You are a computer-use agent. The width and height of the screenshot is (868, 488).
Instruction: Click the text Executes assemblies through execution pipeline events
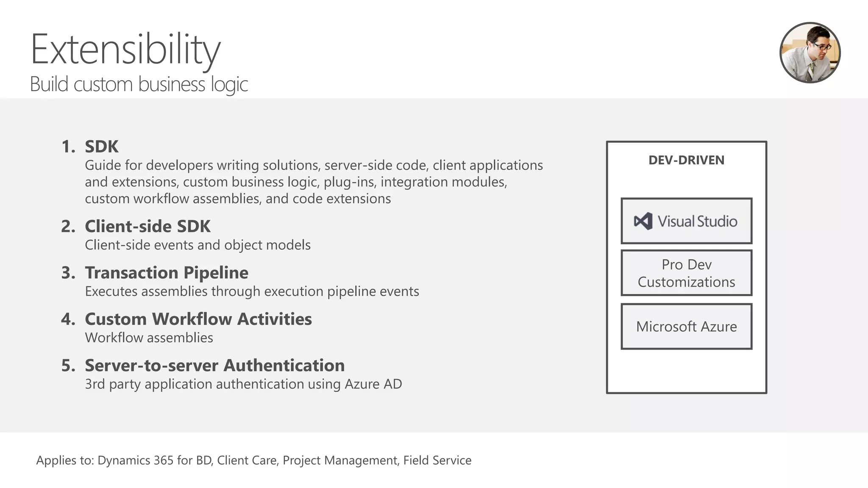click(252, 291)
